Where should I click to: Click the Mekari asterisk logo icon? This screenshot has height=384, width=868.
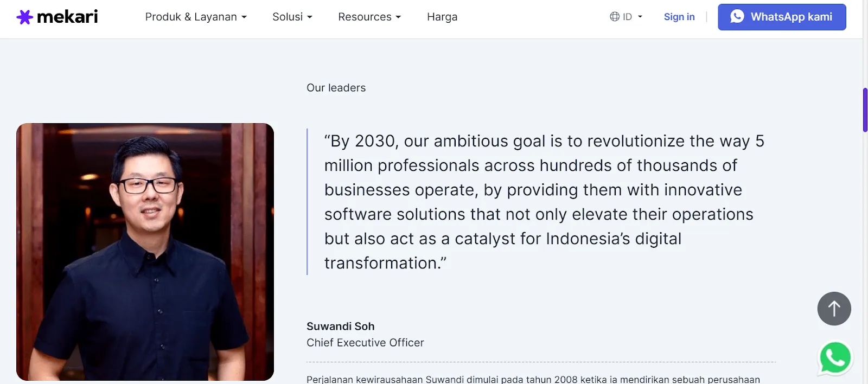(24, 16)
